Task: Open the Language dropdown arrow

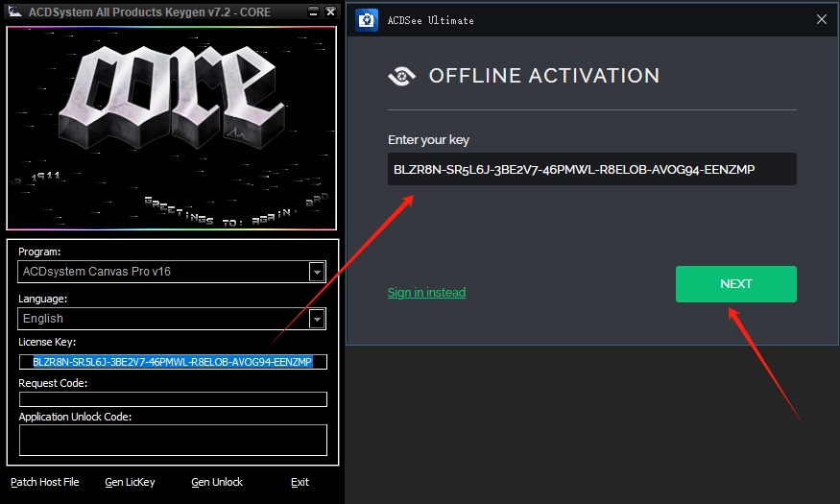Action: pyautogui.click(x=317, y=320)
